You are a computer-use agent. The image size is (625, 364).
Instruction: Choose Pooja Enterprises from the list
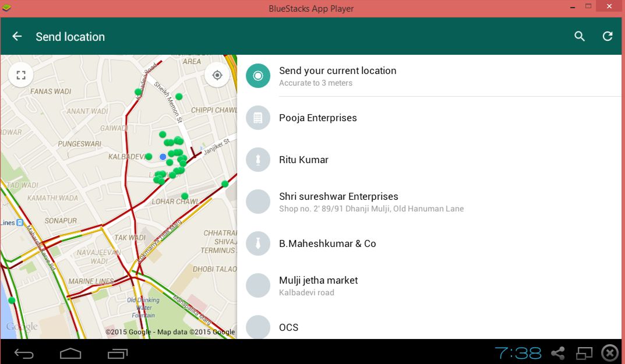(x=429, y=118)
